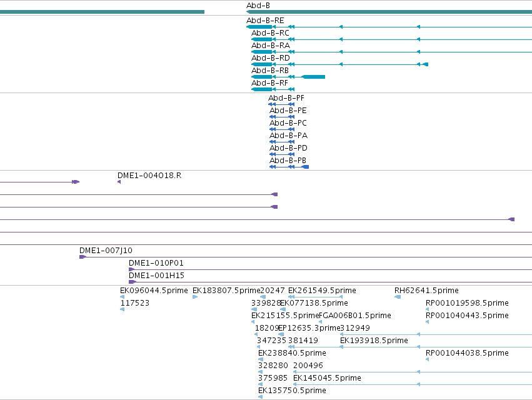Image resolution: width=532 pixels, height=400 pixels.
Task: Select the Abd-B-RC transcript label
Action: click(271, 33)
